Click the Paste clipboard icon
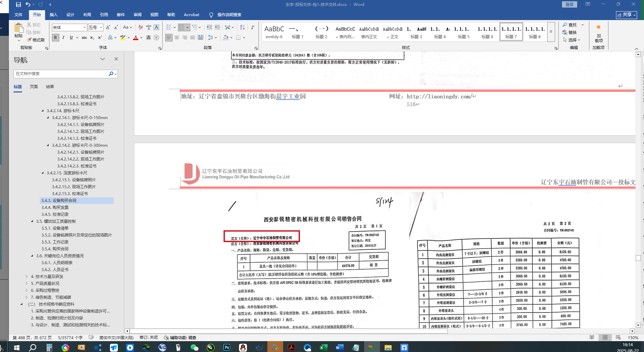 coord(19,28)
